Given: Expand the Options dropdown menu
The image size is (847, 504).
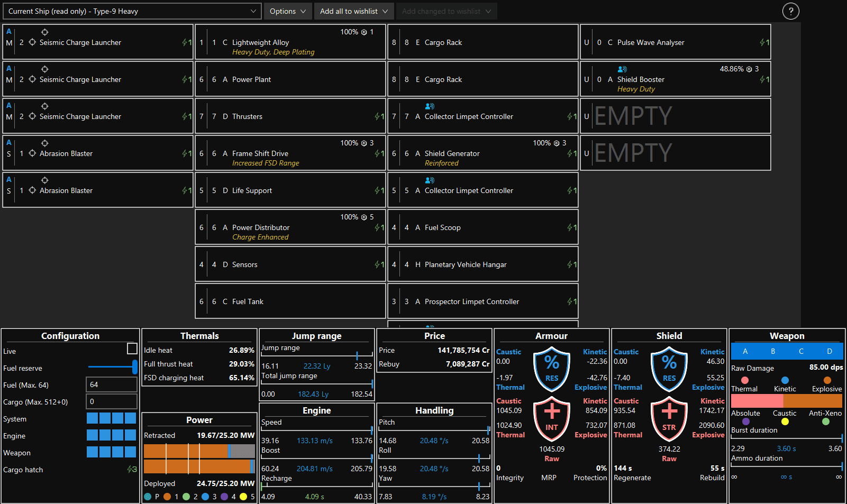Looking at the screenshot, I should [288, 11].
